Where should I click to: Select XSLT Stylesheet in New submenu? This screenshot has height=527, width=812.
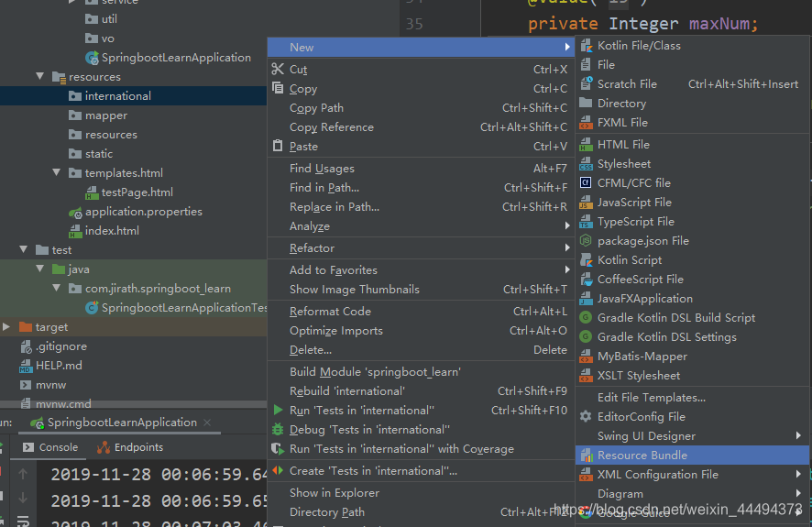click(692, 376)
